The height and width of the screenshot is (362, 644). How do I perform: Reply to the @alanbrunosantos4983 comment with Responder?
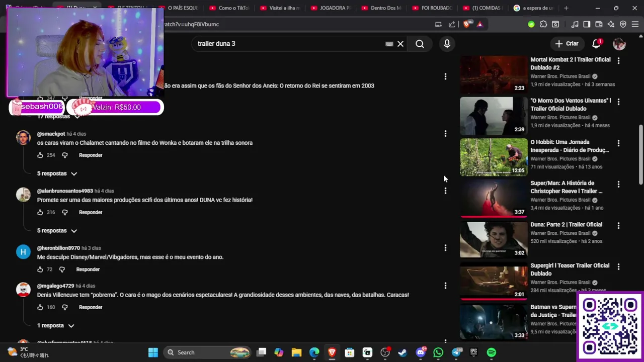91,212
